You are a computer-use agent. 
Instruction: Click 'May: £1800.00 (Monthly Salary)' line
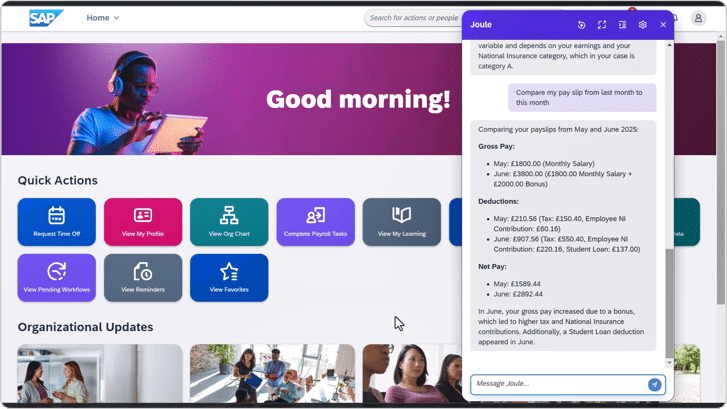click(544, 164)
